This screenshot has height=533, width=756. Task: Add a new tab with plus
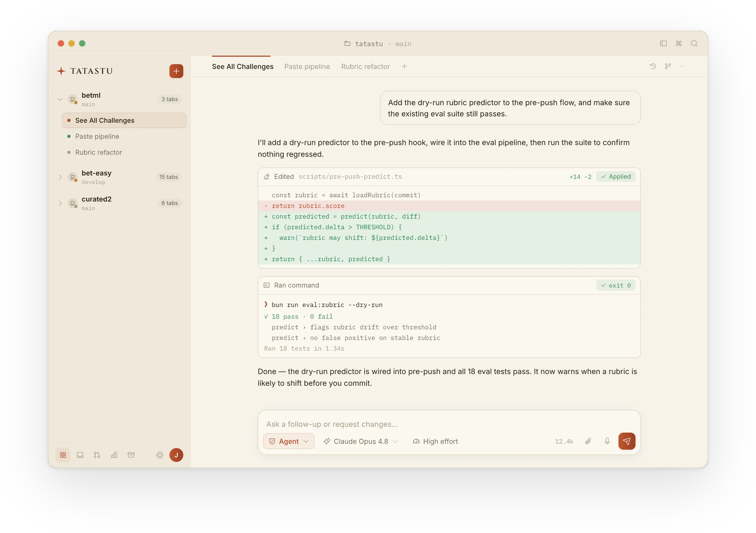click(x=404, y=67)
